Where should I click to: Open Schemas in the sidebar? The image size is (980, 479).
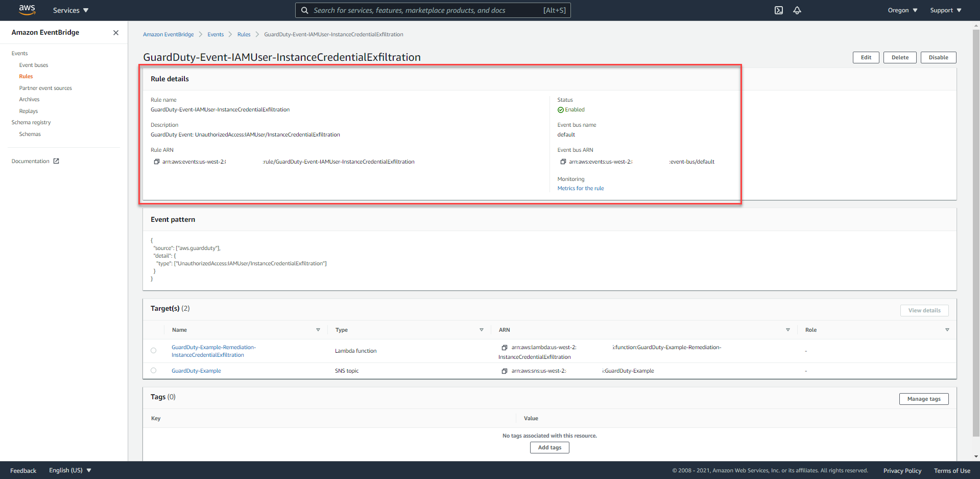click(30, 134)
